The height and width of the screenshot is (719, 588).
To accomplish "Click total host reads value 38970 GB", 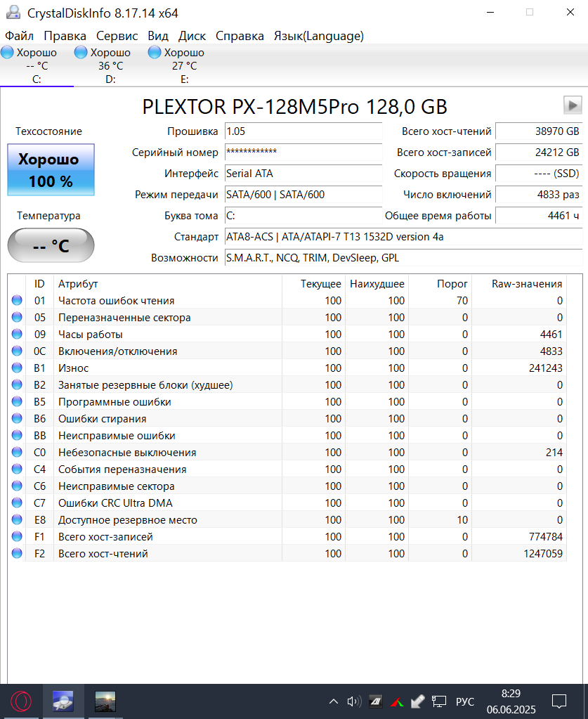I will pyautogui.click(x=539, y=131).
